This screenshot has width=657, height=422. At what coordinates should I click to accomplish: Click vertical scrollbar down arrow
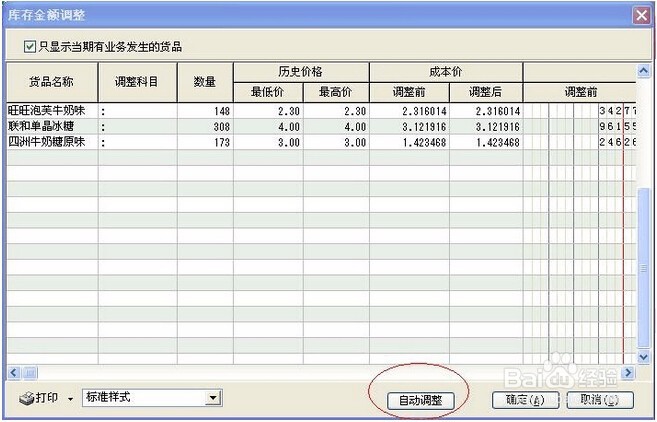644,357
